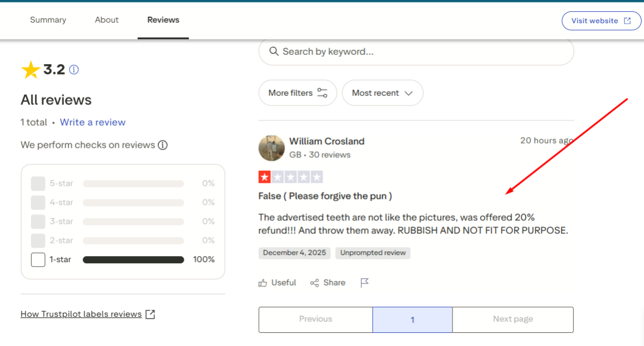The height and width of the screenshot is (346, 644).
Task: Click the 1-star row label
Action: 60,260
